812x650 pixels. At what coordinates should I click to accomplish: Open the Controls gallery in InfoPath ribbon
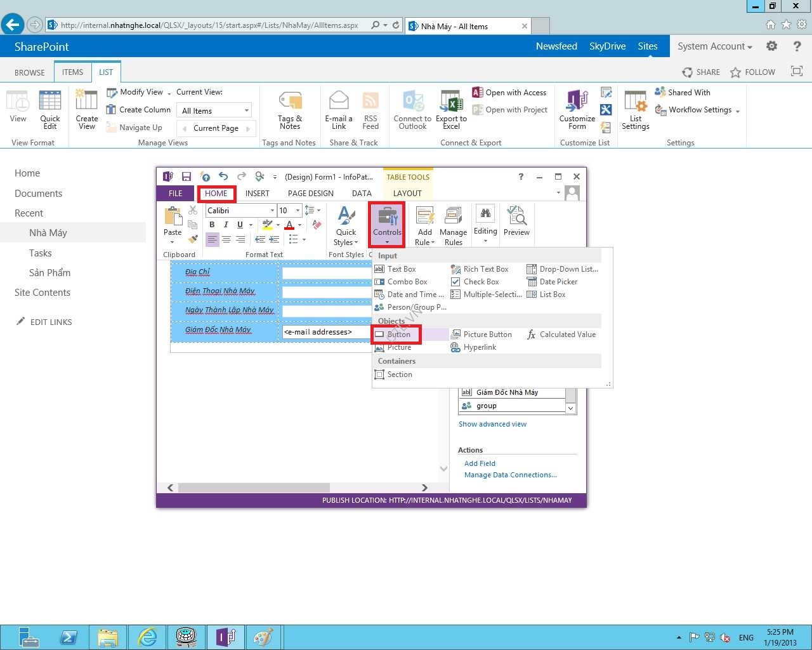point(387,223)
